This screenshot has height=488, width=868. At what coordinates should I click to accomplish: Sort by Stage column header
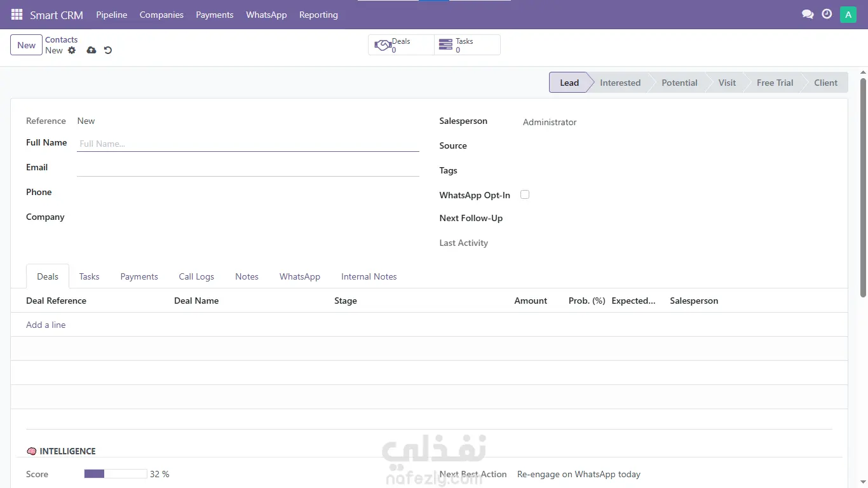tap(346, 301)
